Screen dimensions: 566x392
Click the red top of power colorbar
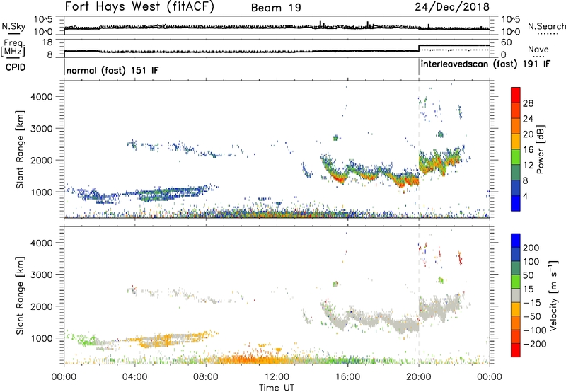(x=516, y=95)
